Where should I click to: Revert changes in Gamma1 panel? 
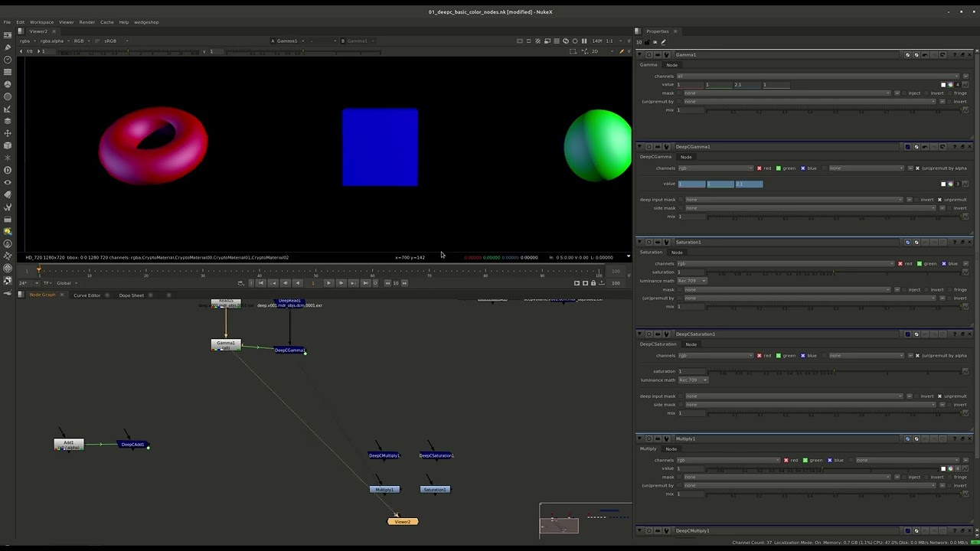(942, 55)
